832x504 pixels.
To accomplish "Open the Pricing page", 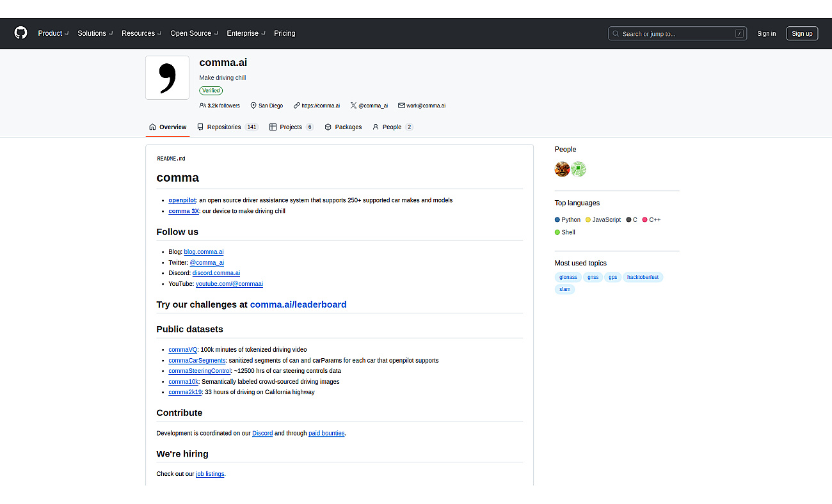I will pos(285,33).
